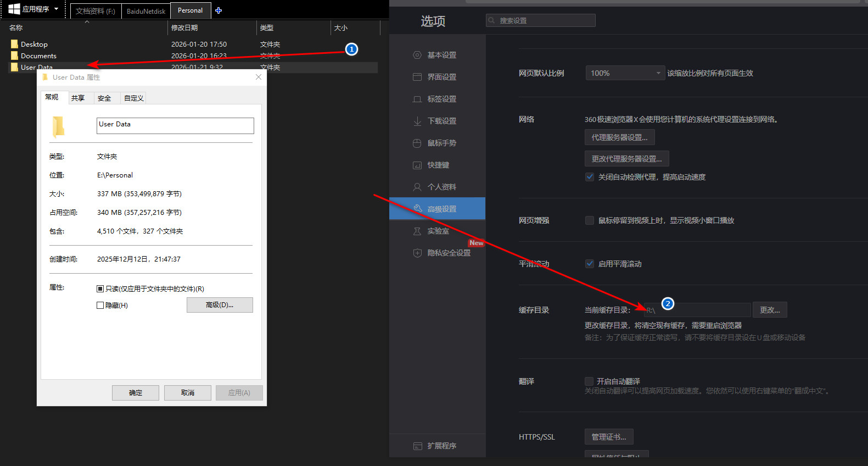The image size is (868, 466).
Task: Switch to the 安全 properties tab
Action: click(104, 98)
